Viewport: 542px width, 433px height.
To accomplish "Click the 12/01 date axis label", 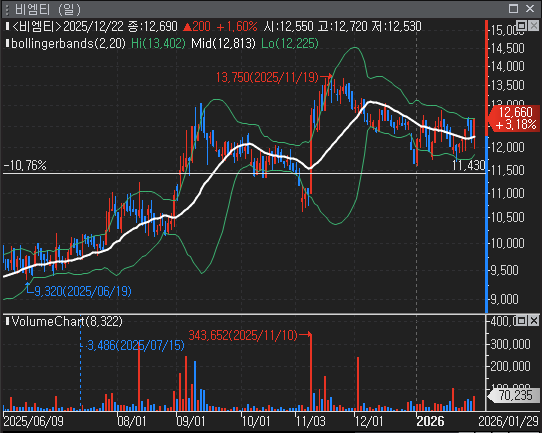I will point(369,421).
